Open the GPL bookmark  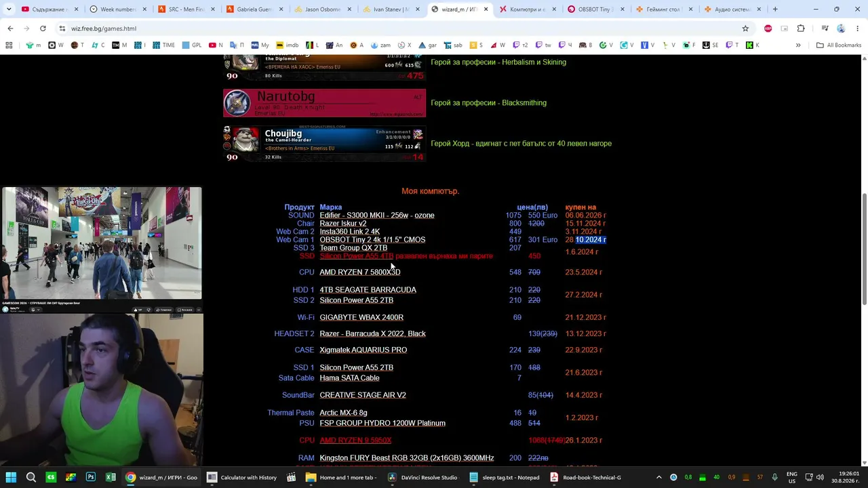[191, 45]
